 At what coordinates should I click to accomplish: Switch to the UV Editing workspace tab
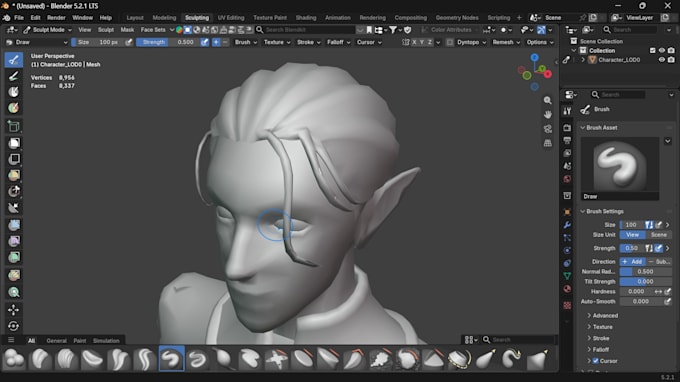(231, 18)
